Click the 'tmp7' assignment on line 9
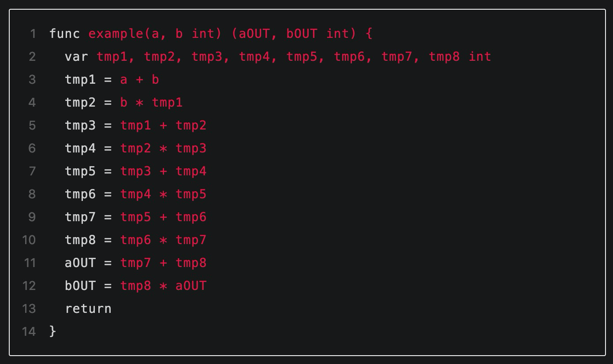Screen dimensions: 613x364 point(80,217)
